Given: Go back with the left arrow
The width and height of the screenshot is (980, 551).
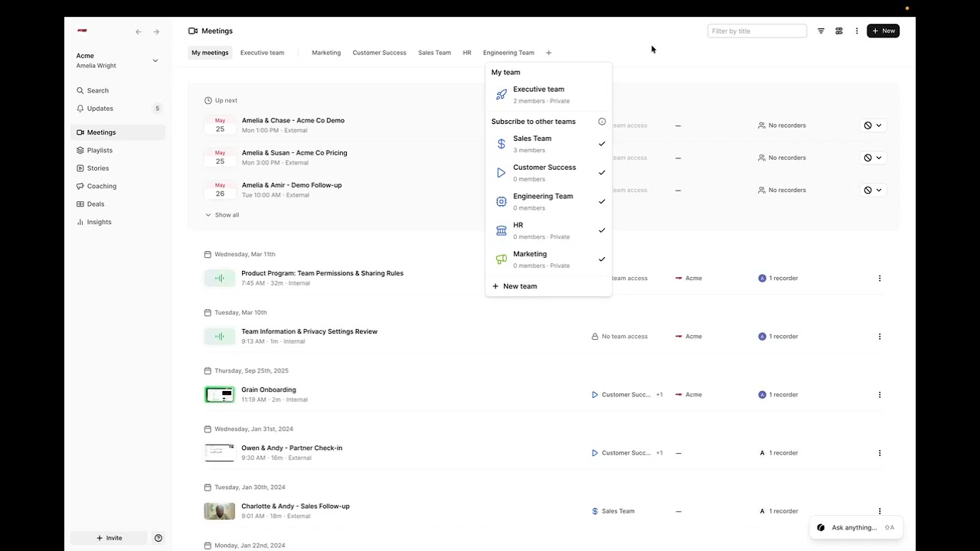Looking at the screenshot, I should [139, 32].
